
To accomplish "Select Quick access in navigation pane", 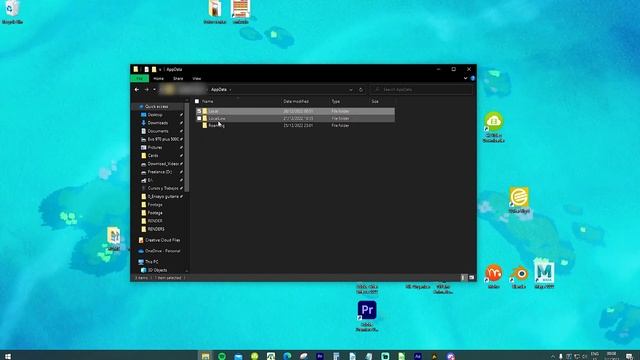I will point(156,107).
